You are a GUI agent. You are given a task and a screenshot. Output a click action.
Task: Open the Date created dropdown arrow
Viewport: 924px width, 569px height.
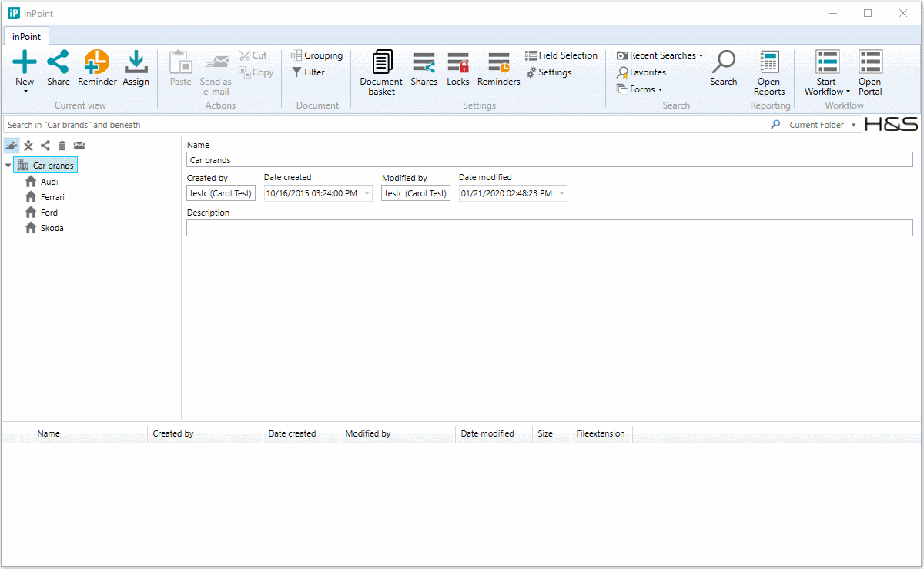pyautogui.click(x=367, y=193)
